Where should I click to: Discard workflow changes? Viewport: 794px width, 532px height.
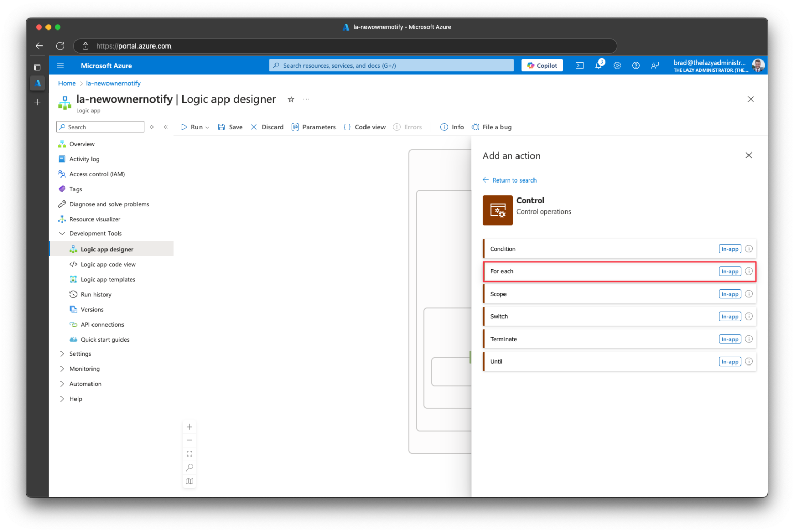click(x=267, y=127)
